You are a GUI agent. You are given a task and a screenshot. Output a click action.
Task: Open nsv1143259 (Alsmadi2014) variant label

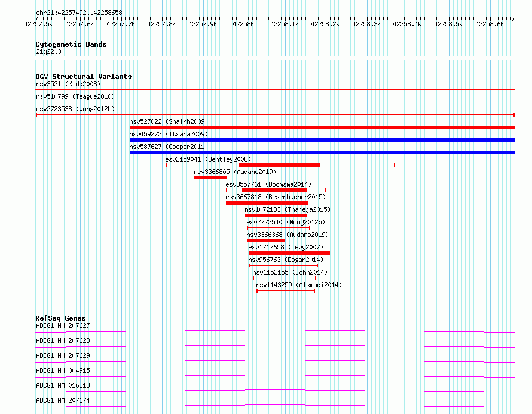(x=299, y=285)
